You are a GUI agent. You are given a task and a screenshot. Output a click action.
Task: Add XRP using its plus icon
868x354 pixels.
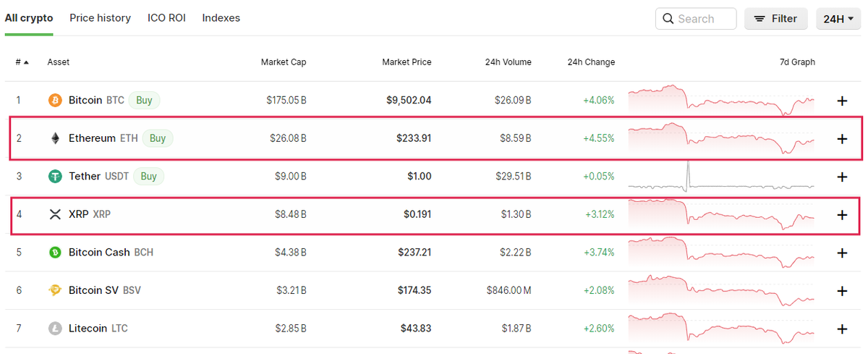tap(842, 214)
